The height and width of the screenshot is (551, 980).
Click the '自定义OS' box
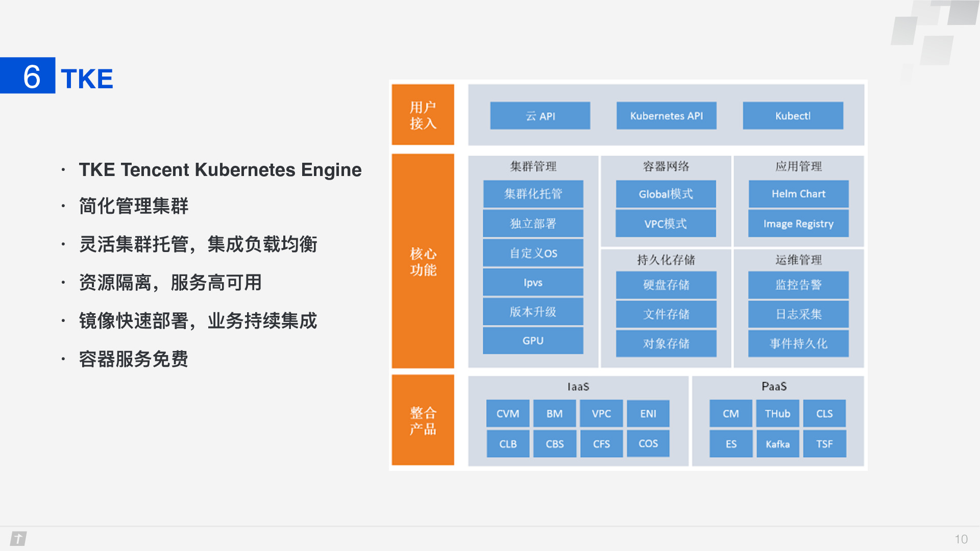(533, 253)
